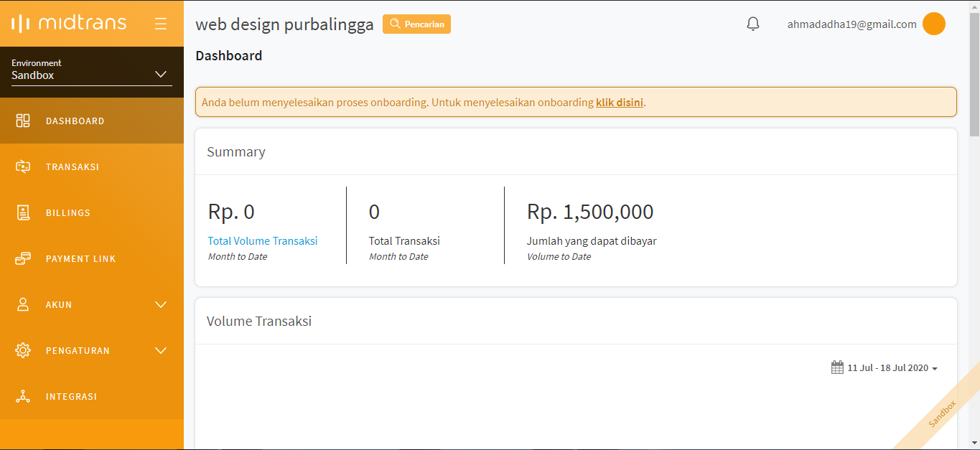The width and height of the screenshot is (980, 450).
Task: Select the Integrasi sidebar icon
Action: (x=23, y=396)
